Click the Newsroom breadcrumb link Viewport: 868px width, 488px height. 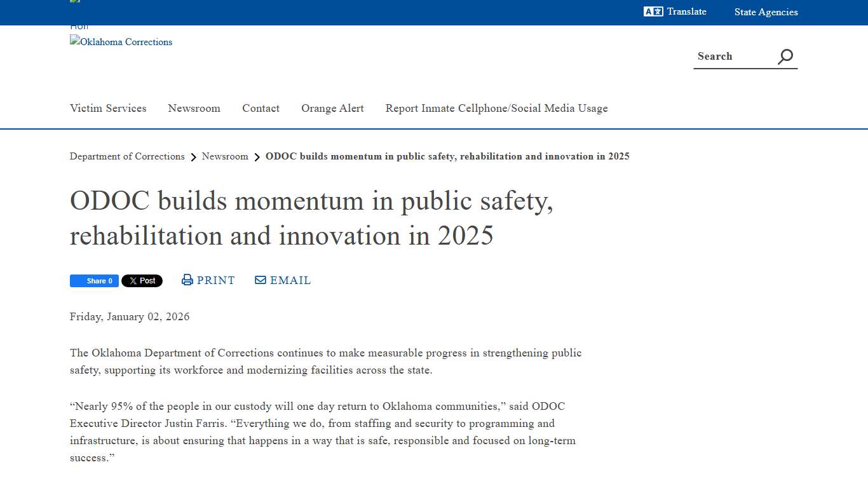coord(225,156)
